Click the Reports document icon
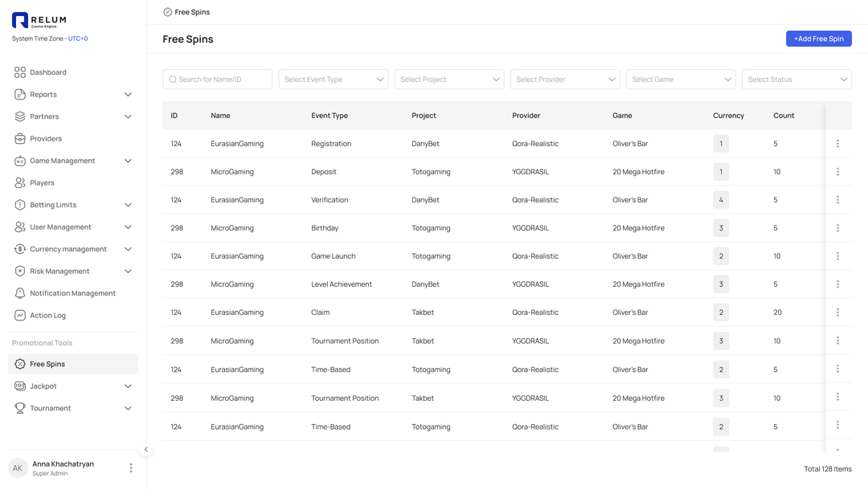The height and width of the screenshot is (490, 868). click(20, 95)
